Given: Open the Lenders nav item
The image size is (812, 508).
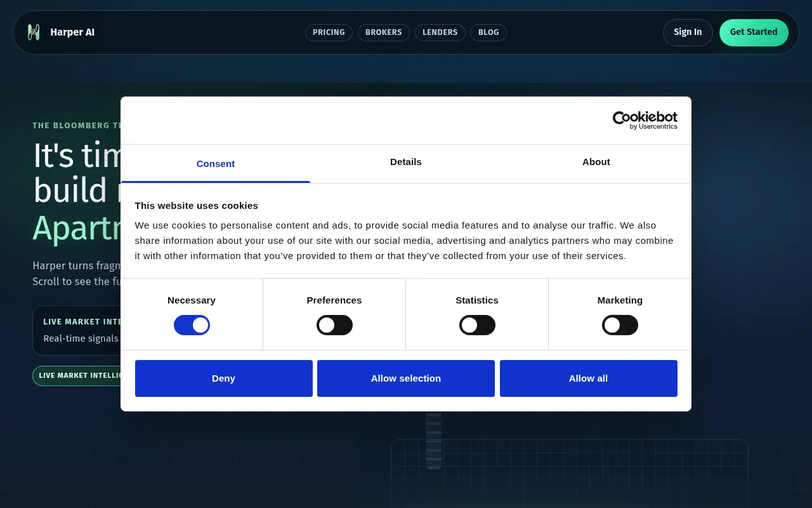Looking at the screenshot, I should (x=440, y=32).
